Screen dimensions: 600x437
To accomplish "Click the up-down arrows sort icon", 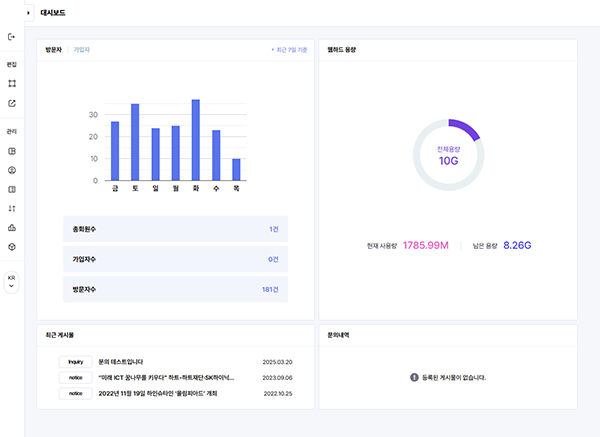I will coord(12,209).
